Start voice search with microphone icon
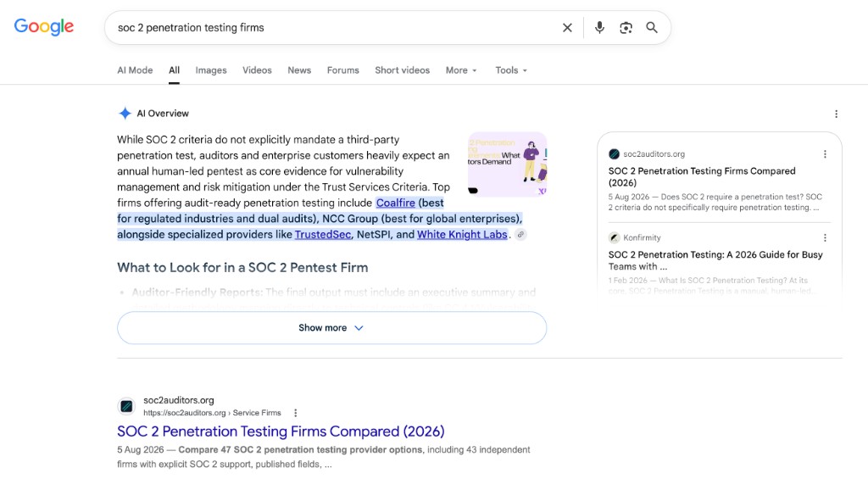Image resolution: width=868 pixels, height=490 pixels. click(599, 28)
